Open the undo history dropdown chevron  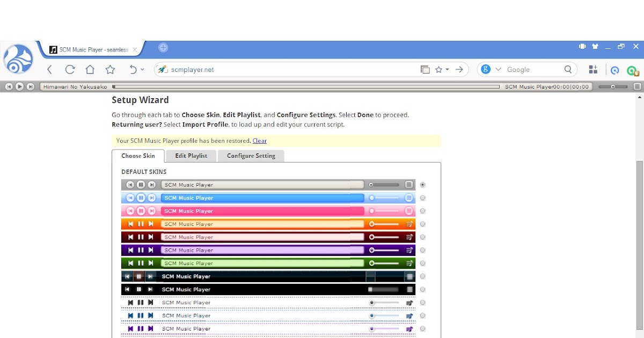pyautogui.click(x=142, y=70)
